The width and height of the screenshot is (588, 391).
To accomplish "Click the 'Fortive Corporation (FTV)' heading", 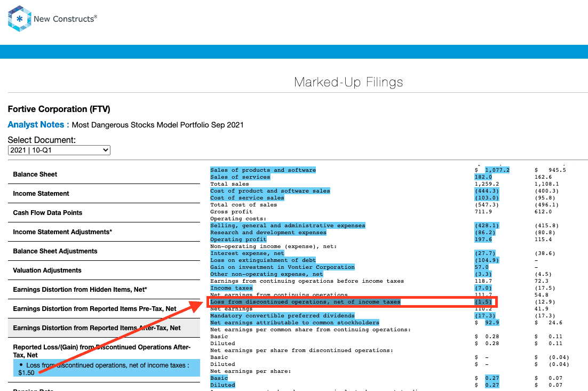I will [x=59, y=109].
